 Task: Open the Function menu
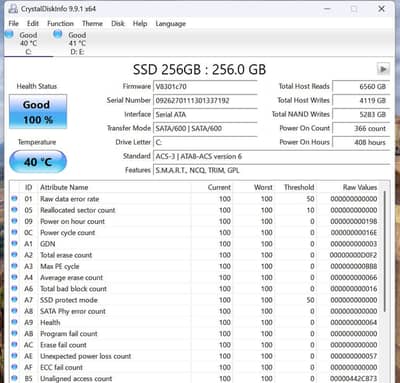click(x=60, y=23)
